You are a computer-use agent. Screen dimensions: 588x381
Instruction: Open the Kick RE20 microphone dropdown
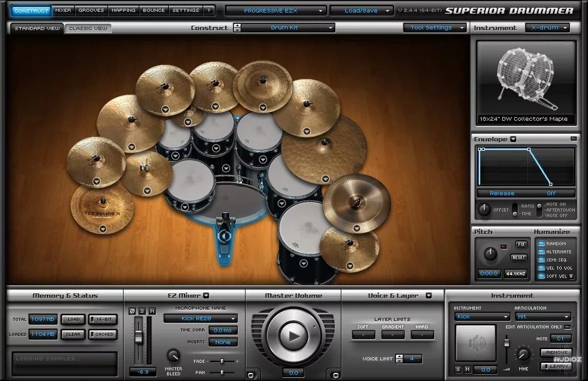coord(201,318)
